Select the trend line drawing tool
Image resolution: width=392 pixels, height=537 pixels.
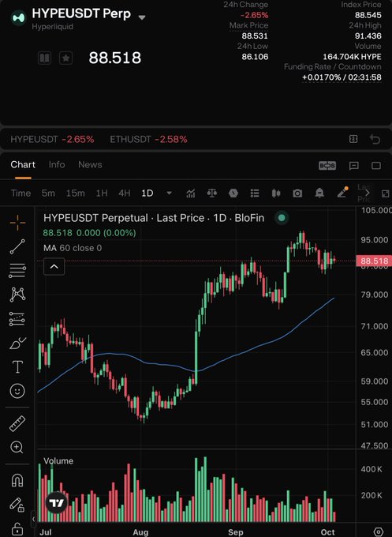pos(17,246)
